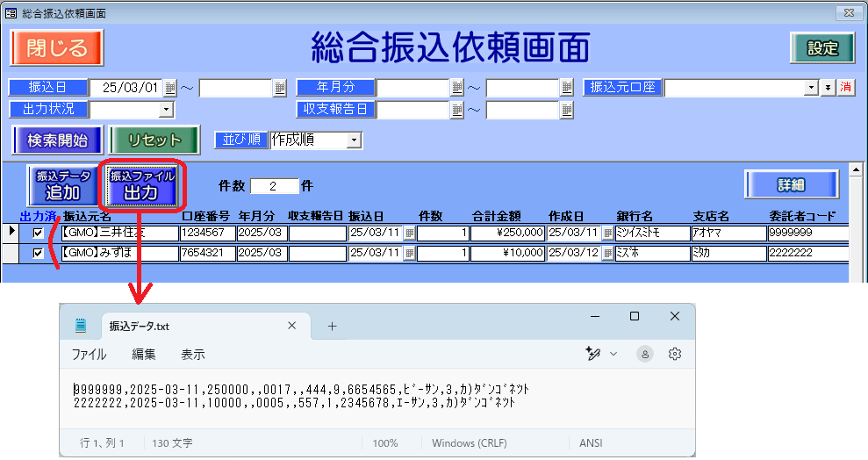Screen dimensions: 868x460
Task: Toggle 出力済 checkbox for 三井住友 row
Action: click(38, 234)
